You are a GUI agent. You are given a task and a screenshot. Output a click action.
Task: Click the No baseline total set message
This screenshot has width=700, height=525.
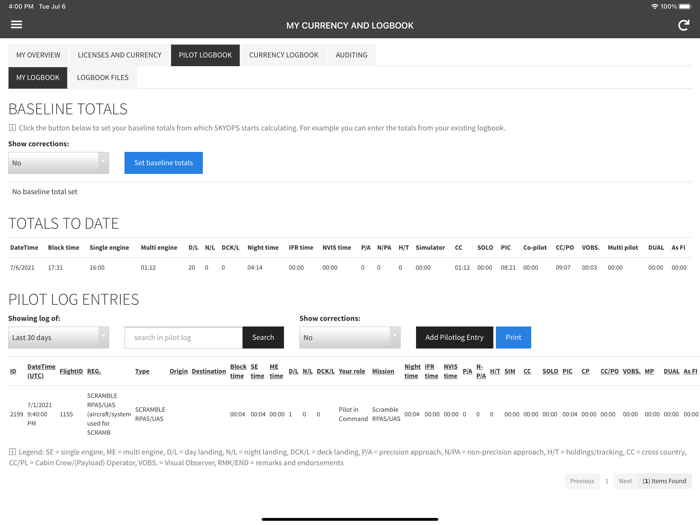click(45, 192)
